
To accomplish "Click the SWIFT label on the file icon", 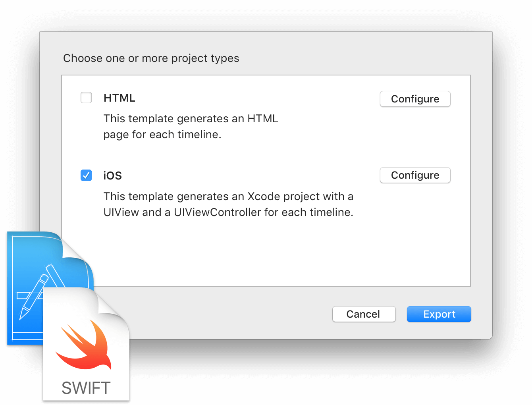I will tap(86, 388).
